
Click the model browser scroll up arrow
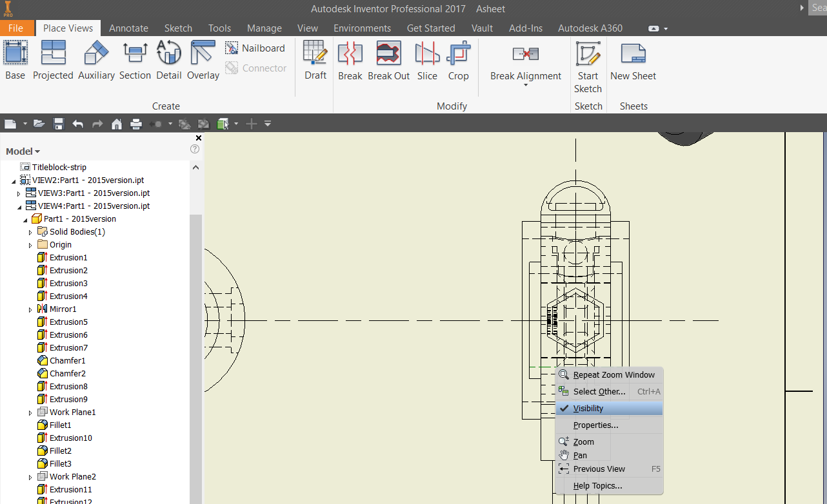pos(196,167)
